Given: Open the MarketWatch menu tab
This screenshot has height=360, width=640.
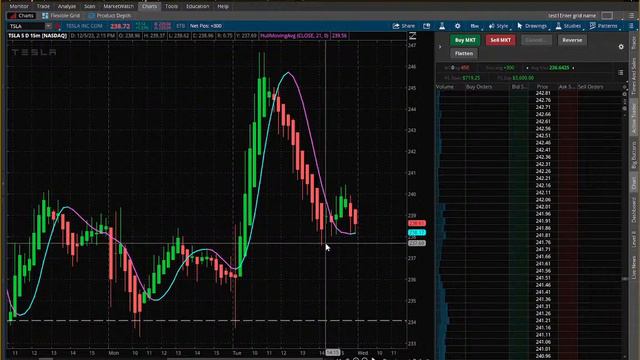Looking at the screenshot, I should click(118, 6).
